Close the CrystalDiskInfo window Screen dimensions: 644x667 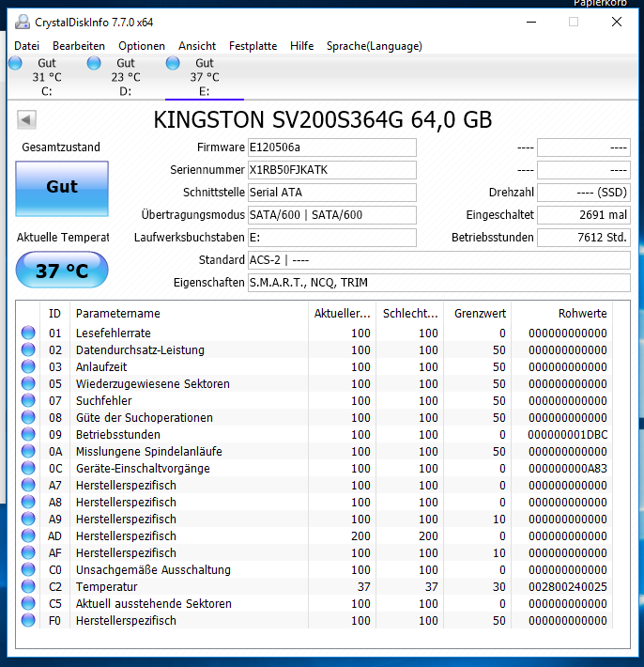point(617,22)
